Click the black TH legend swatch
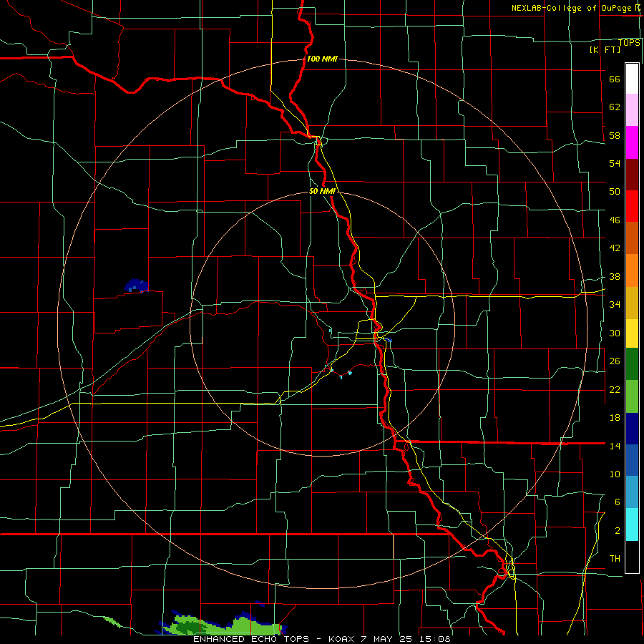 pos(632,557)
